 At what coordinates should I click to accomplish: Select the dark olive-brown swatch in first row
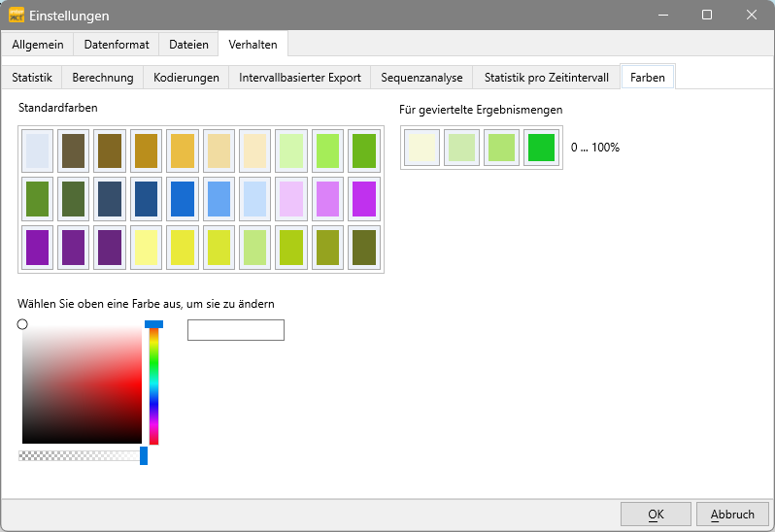(x=73, y=150)
